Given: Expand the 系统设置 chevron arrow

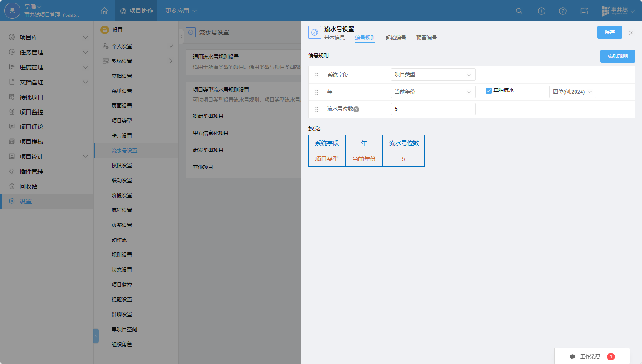Looking at the screenshot, I should (x=171, y=61).
